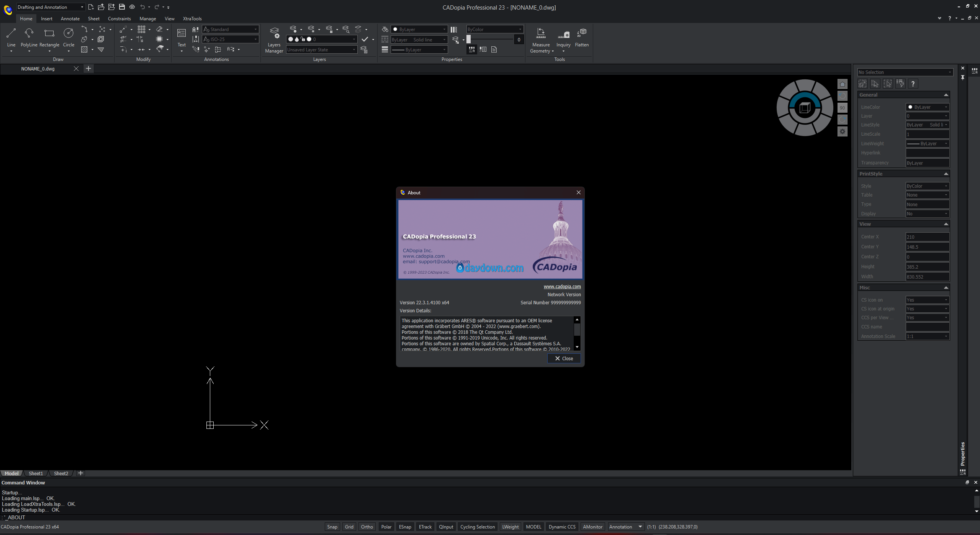
Task: Select the Circle tool
Action: pyautogui.click(x=69, y=38)
